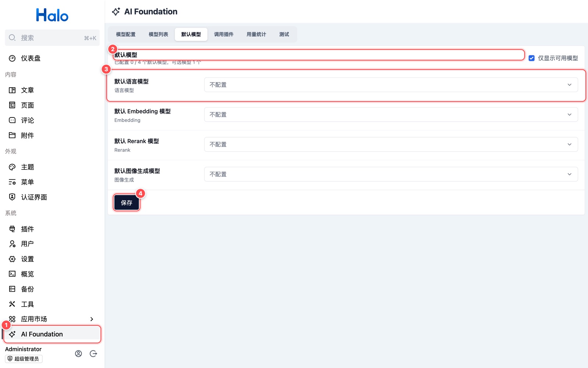
Task: Click the 工具 tools icon
Action: [x=12, y=304]
